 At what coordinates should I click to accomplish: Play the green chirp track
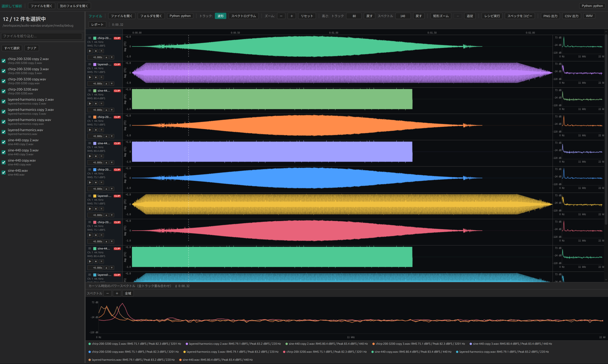pyautogui.click(x=90, y=51)
